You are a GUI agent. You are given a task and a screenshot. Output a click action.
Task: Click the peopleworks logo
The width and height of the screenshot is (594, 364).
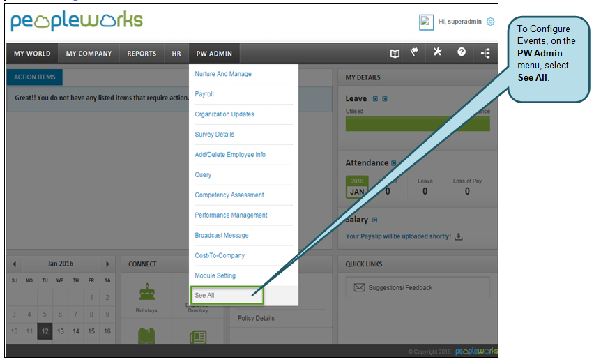pyautogui.click(x=77, y=22)
